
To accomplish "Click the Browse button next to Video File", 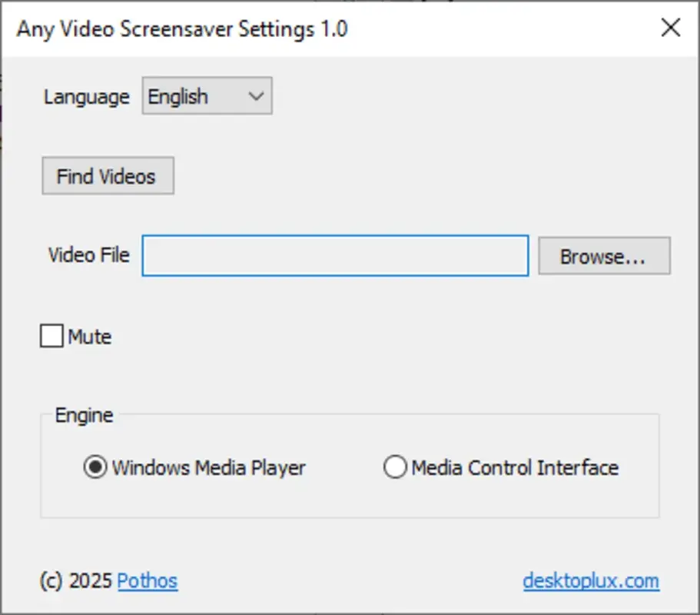I will click(604, 255).
